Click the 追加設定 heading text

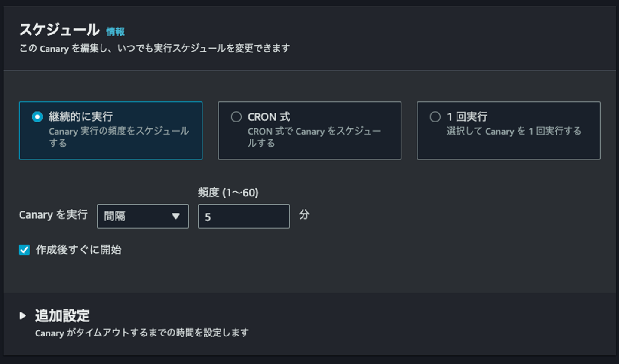(x=62, y=316)
